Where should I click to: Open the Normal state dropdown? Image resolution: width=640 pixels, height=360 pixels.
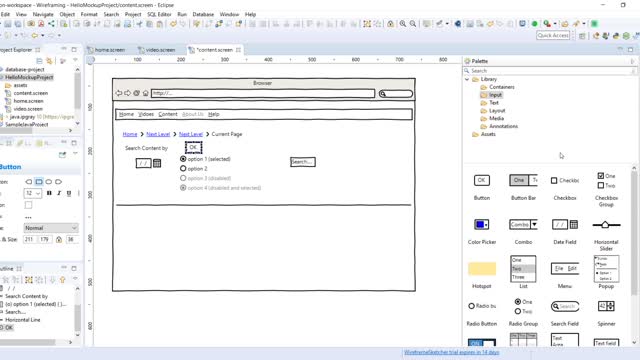pyautogui.click(x=51, y=228)
